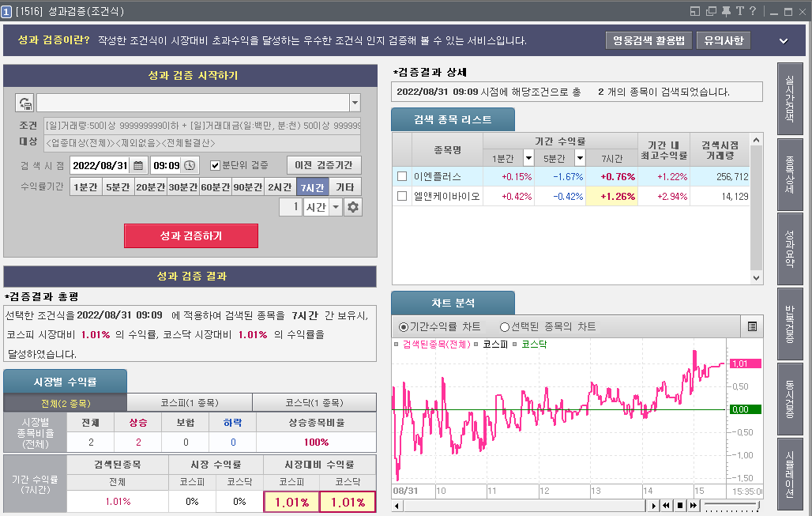Click the 09:09 time input field
Viewport: 812px width, 516px height.
click(166, 166)
